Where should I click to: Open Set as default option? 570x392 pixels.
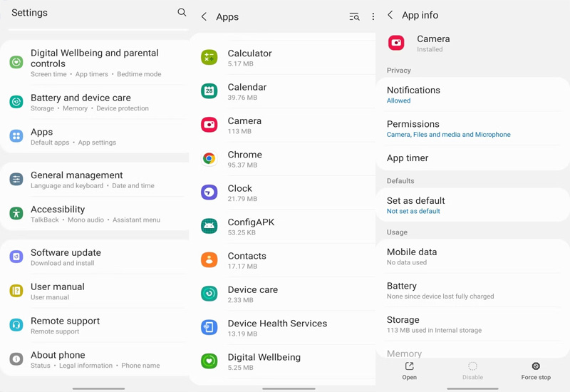tap(472, 205)
